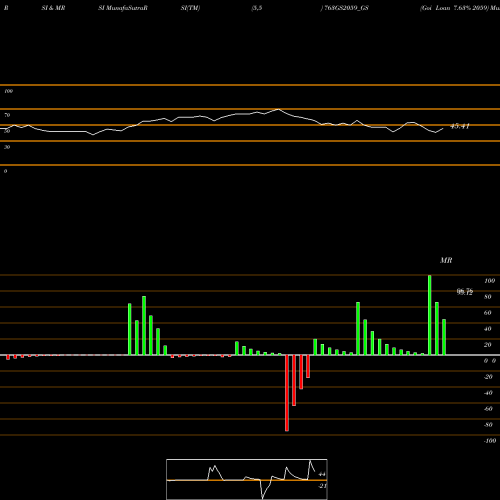The width and height of the screenshot is (500, 500).
Task: Click the tallest red MR histogram bar
Action: [x=287, y=393]
